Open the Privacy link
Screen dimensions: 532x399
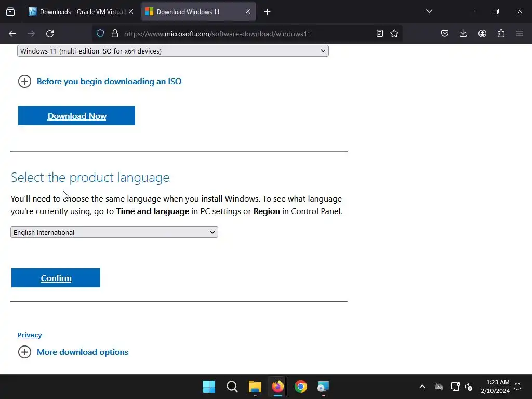pyautogui.click(x=30, y=335)
